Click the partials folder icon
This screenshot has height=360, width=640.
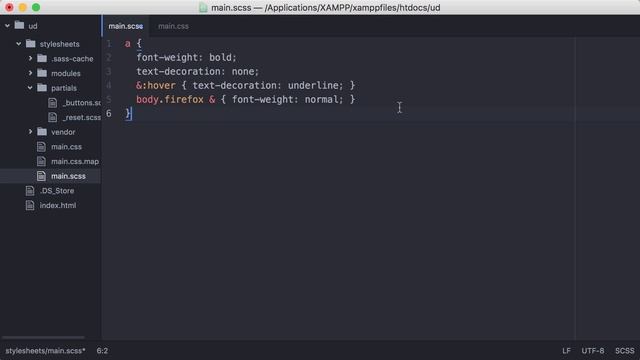point(42,87)
